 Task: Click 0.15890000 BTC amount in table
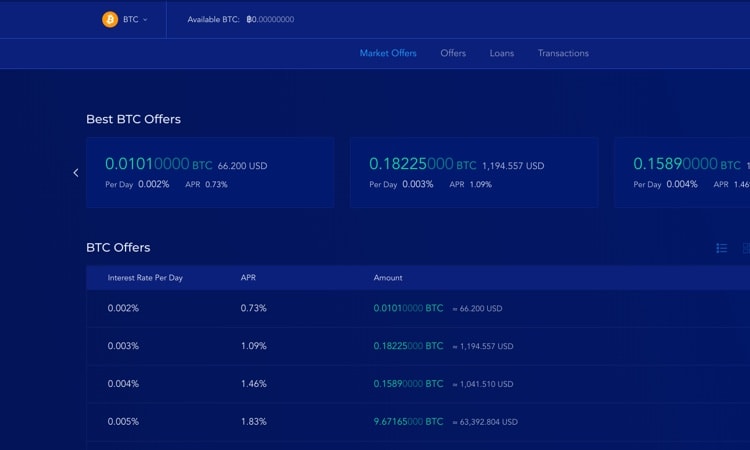click(408, 384)
